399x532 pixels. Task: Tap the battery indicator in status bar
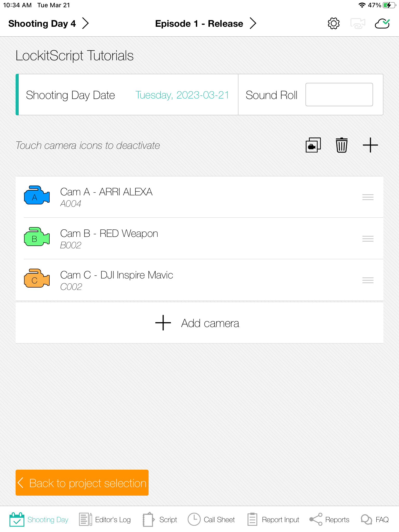pos(389,5)
